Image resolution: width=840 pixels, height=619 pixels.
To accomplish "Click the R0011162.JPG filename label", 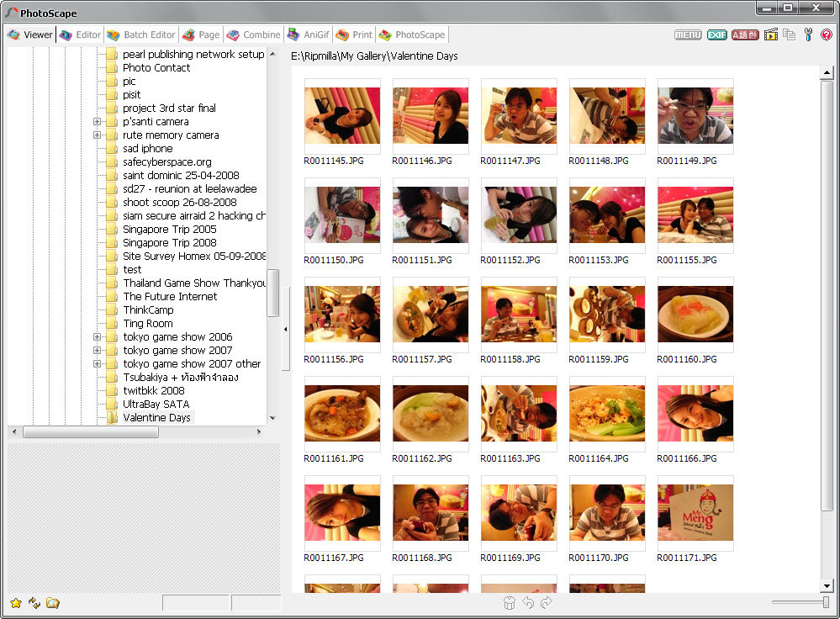I will tap(421, 458).
